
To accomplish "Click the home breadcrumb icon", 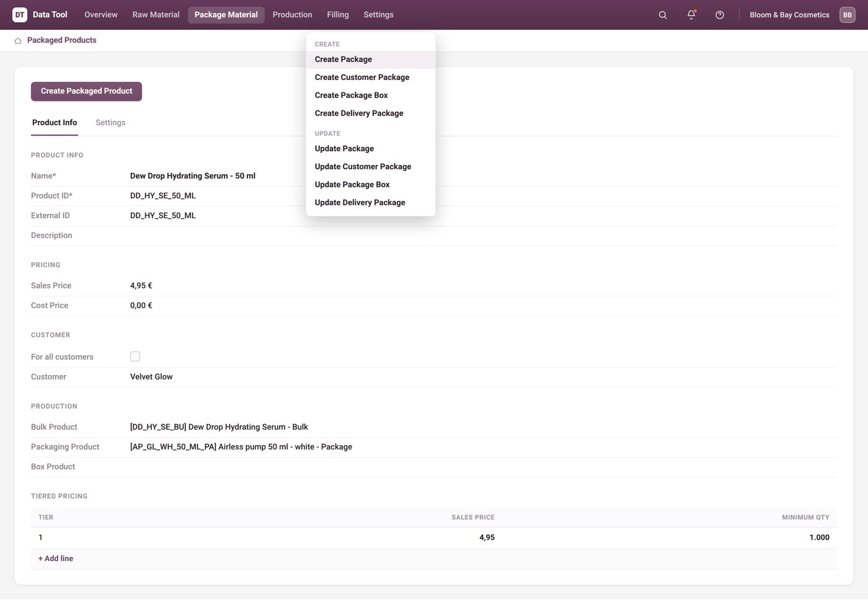I will [18, 40].
